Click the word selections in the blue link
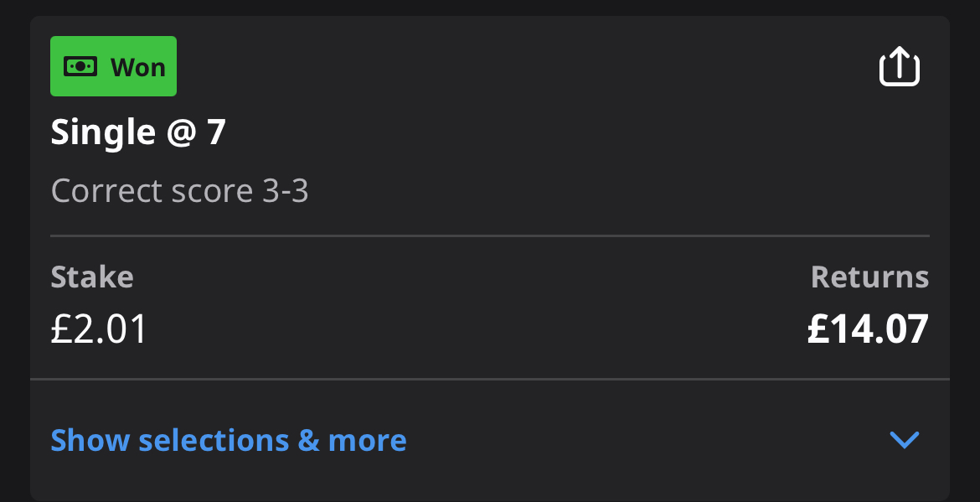980x502 pixels. (x=214, y=440)
